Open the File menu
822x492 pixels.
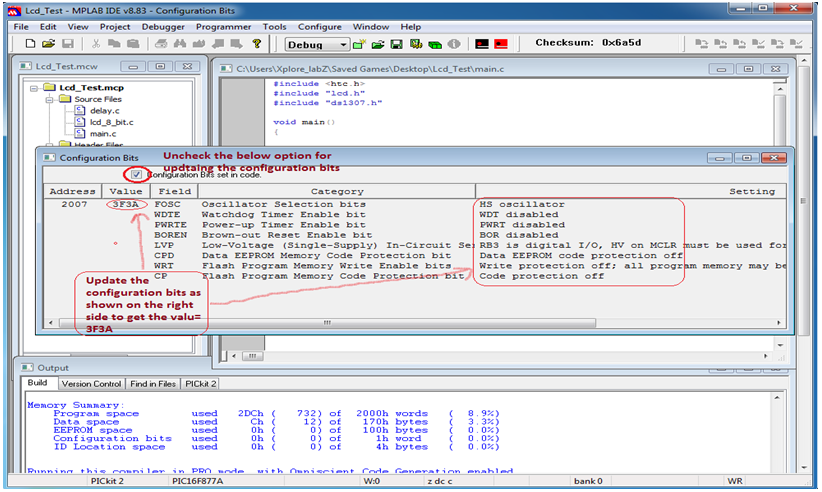[21, 27]
